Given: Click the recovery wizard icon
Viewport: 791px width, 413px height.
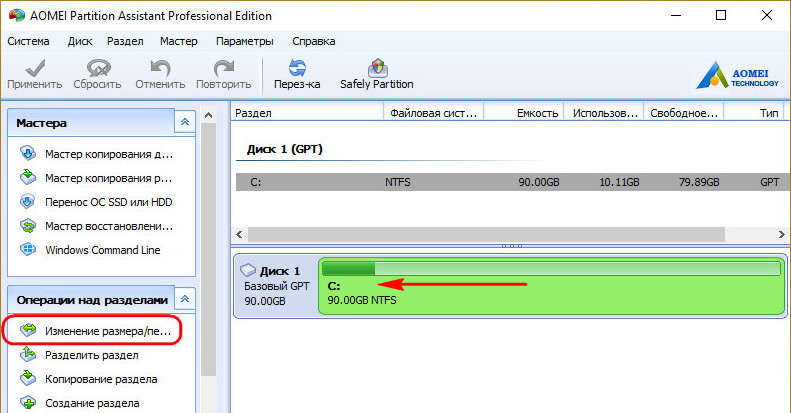Looking at the screenshot, I should point(28,225).
